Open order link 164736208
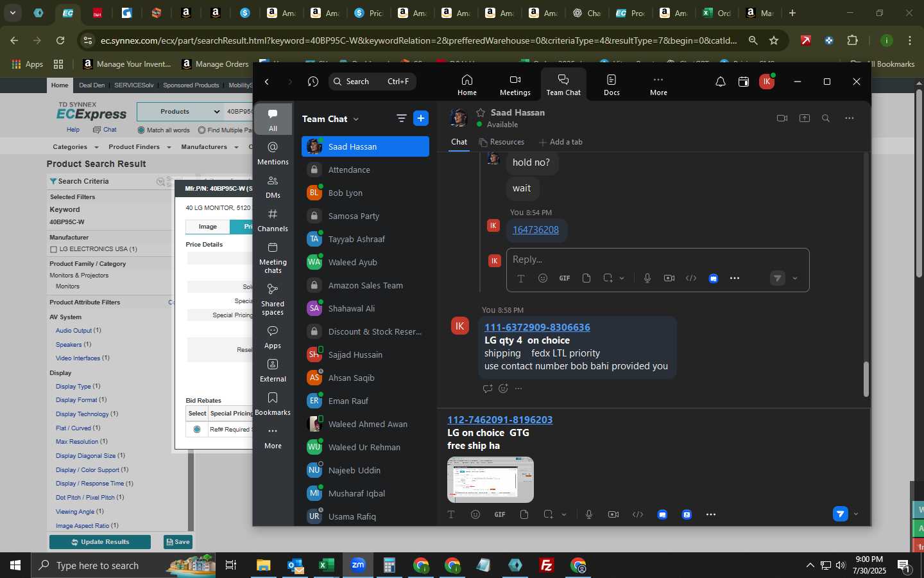 coord(535,230)
